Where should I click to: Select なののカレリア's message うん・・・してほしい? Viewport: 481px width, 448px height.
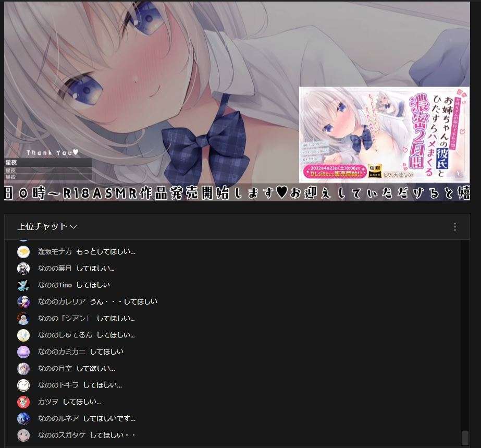click(x=124, y=302)
